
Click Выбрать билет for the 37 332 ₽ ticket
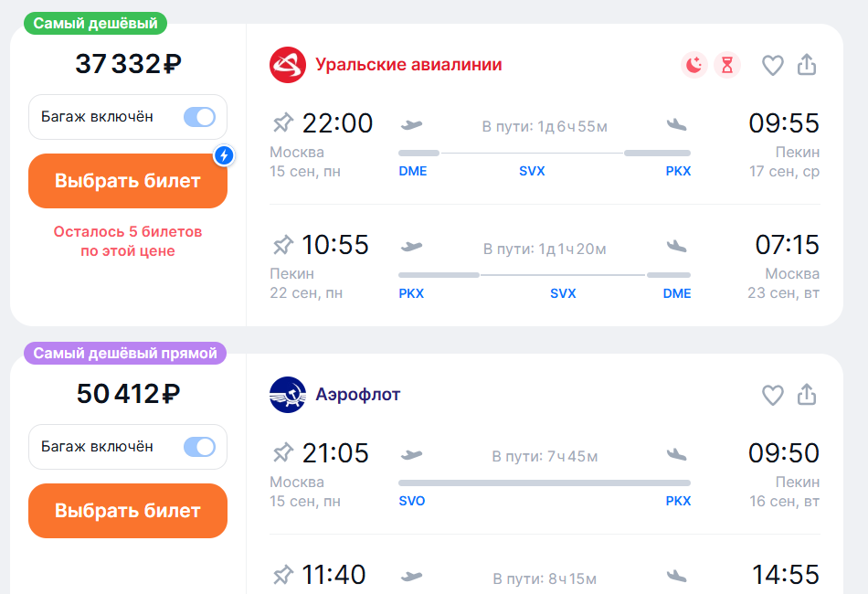coord(127,181)
